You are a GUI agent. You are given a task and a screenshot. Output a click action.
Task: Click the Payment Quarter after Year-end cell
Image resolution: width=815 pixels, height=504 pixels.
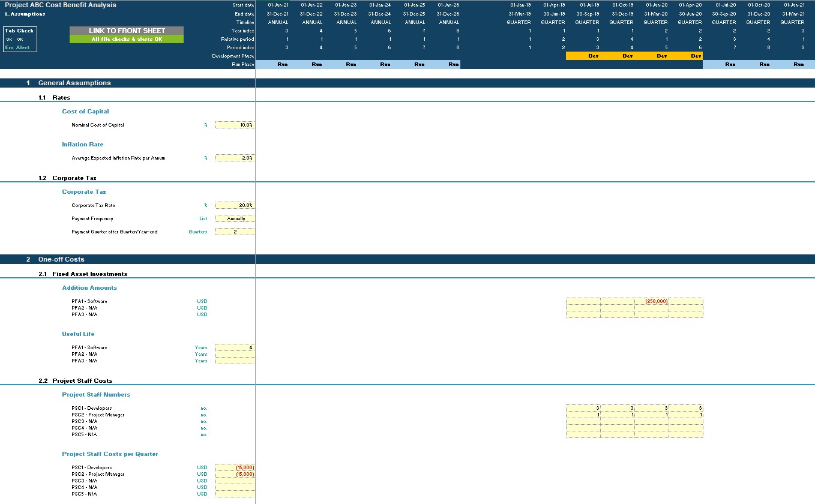[235, 232]
